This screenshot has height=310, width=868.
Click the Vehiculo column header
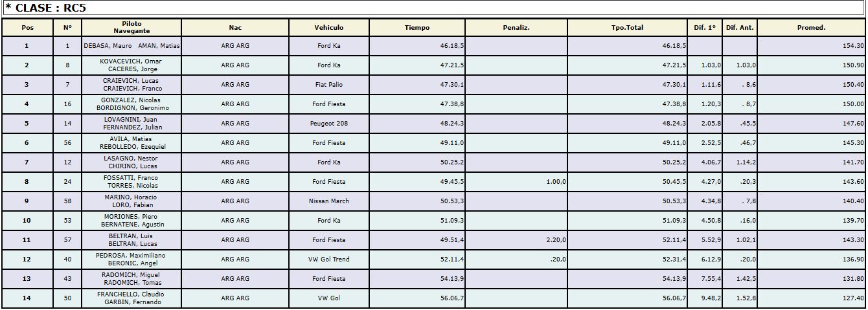click(329, 28)
